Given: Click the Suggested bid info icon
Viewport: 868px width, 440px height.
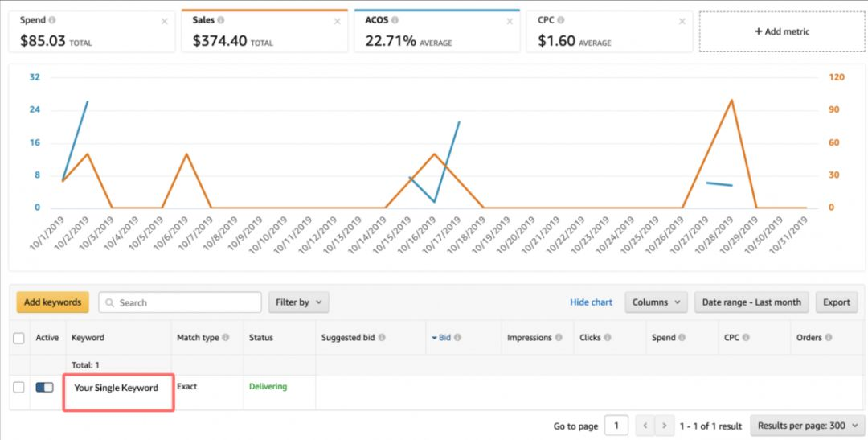Looking at the screenshot, I should 382,338.
